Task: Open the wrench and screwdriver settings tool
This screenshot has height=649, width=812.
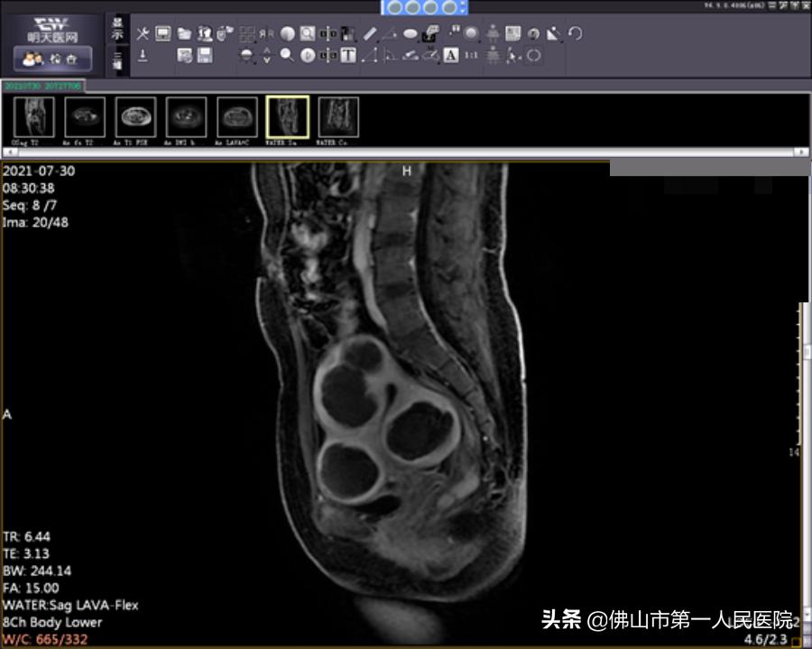Action: (x=143, y=34)
